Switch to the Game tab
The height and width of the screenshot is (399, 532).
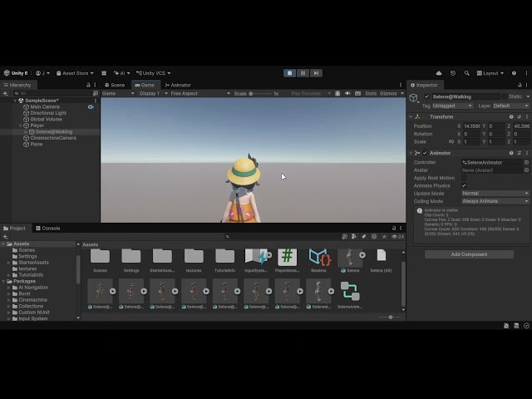pos(145,85)
